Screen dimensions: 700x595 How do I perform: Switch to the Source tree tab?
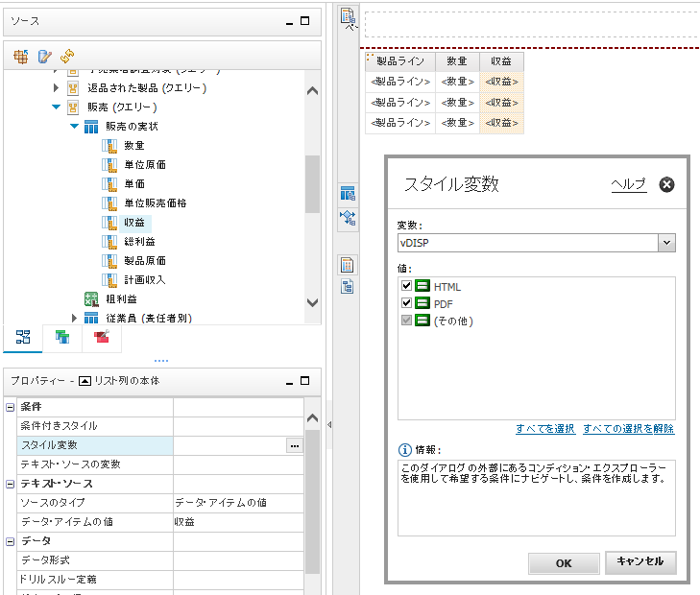point(23,337)
